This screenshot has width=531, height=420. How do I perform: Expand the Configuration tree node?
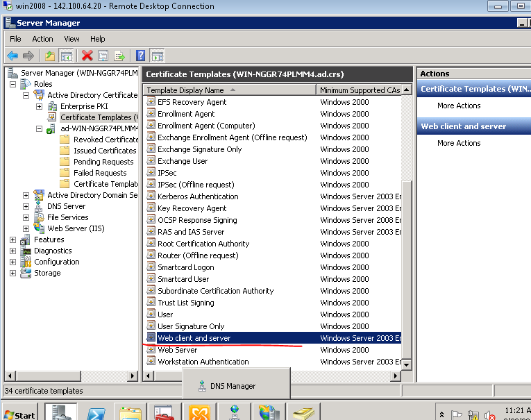click(13, 262)
